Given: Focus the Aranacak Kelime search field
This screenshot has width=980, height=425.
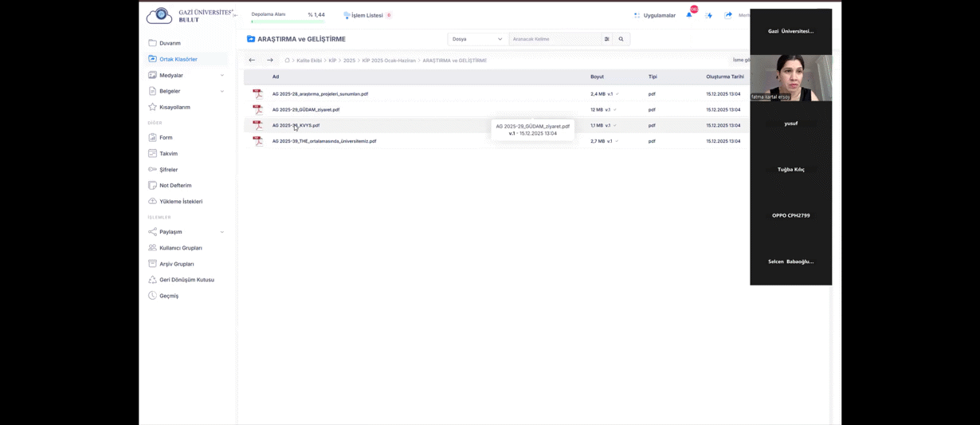Looking at the screenshot, I should pyautogui.click(x=555, y=39).
